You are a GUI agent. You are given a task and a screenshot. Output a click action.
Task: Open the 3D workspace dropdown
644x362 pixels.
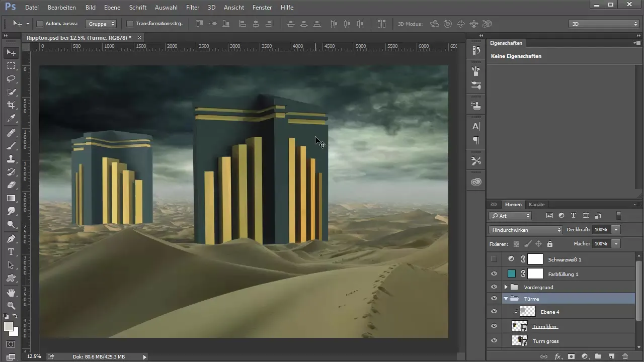[x=604, y=24]
